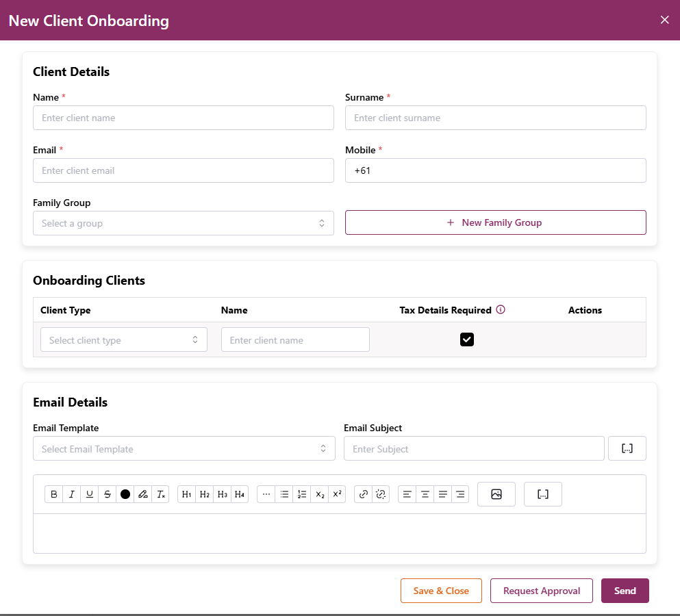Insert an image into the email body
The image size is (680, 616).
point(496,494)
